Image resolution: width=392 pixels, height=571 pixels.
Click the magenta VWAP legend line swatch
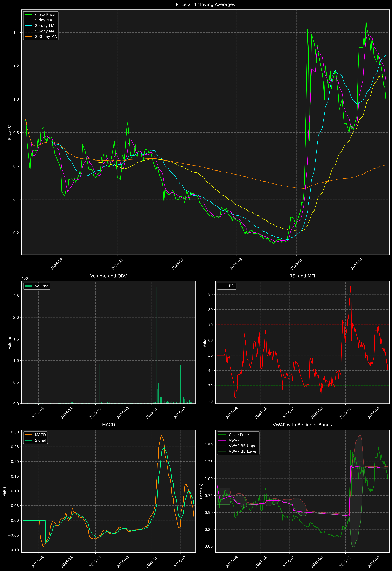coord(222,440)
